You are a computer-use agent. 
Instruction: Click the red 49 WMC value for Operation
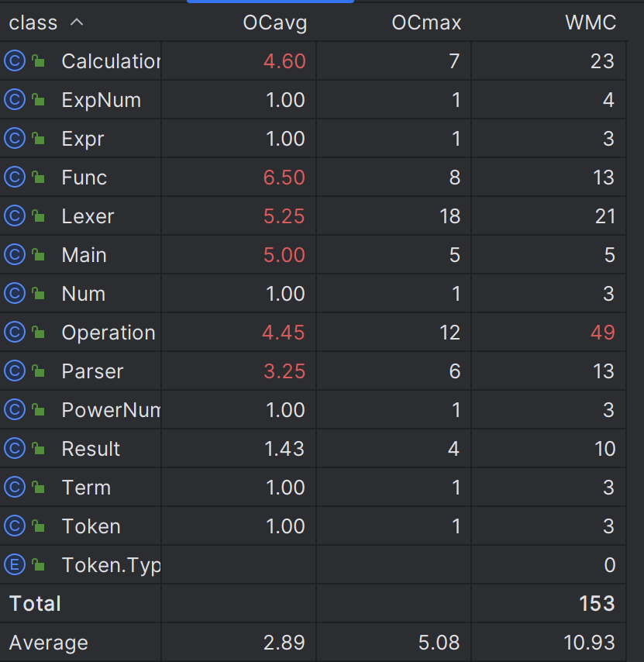point(603,333)
